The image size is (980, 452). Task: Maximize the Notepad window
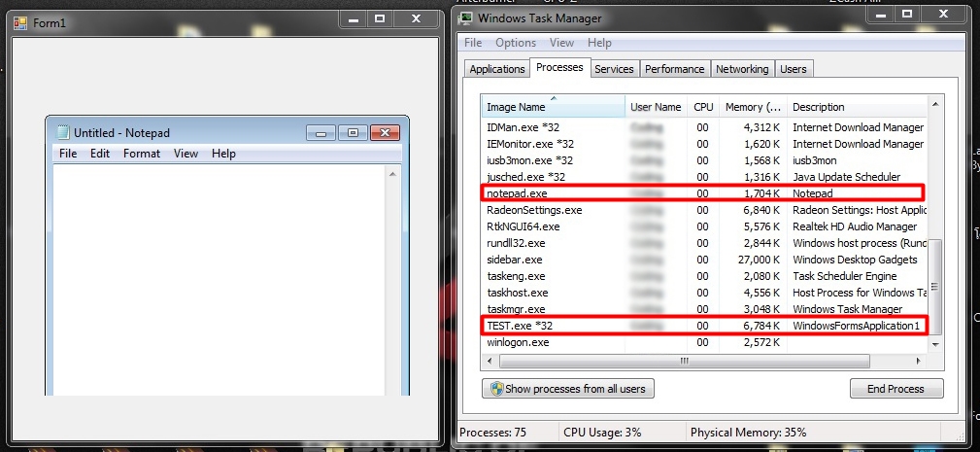[354, 132]
